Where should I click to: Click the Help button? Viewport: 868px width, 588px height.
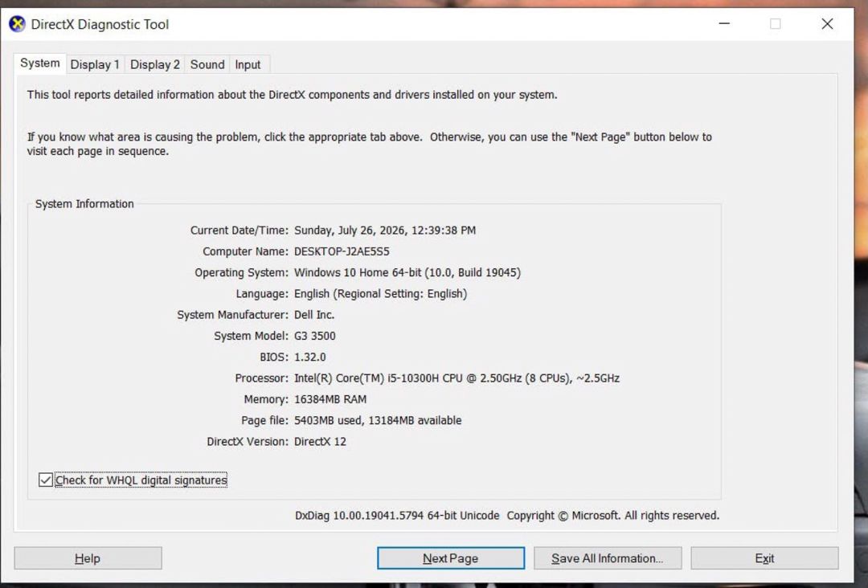click(x=88, y=558)
